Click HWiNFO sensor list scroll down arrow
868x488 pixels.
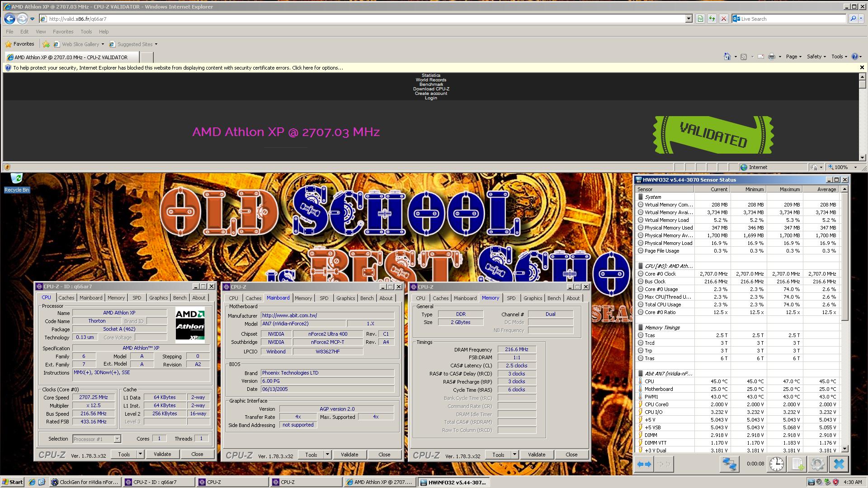click(844, 449)
